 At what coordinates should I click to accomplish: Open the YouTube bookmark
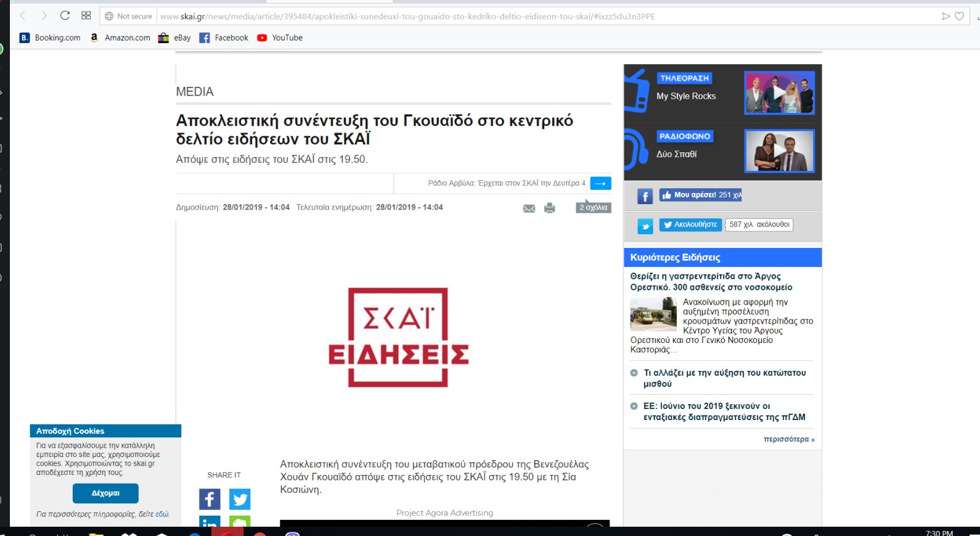tap(280, 38)
